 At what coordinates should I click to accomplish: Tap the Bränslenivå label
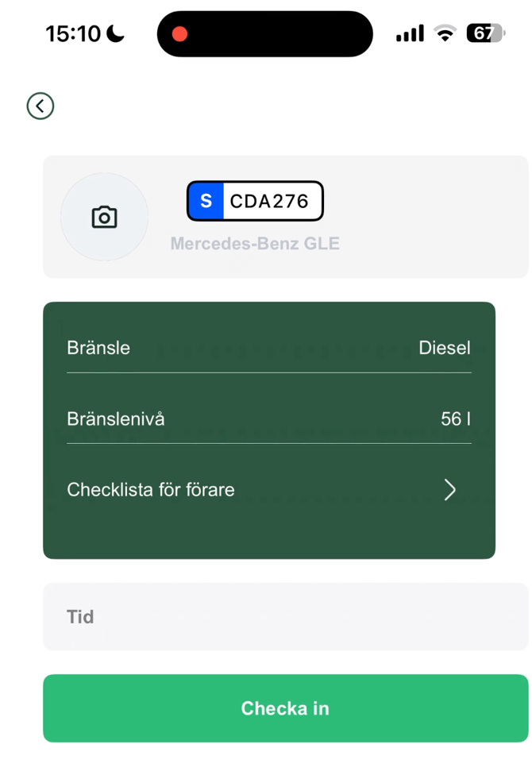(x=116, y=418)
